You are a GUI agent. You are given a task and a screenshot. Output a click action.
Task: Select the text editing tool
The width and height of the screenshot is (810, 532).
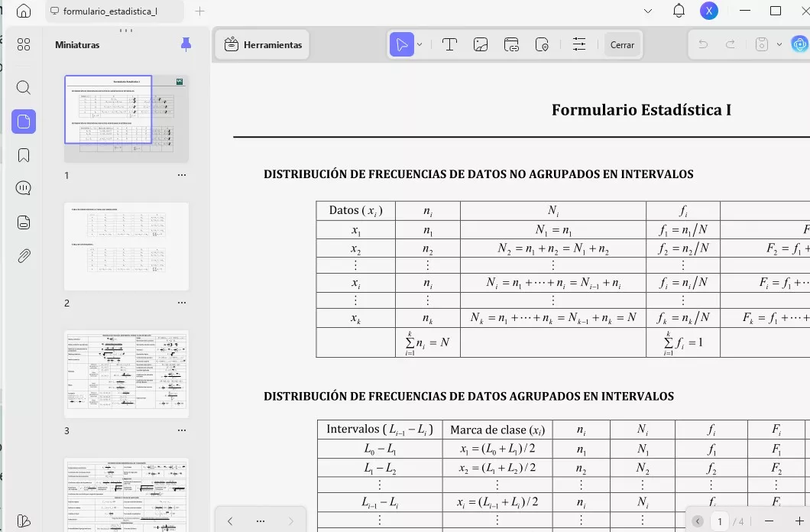point(449,44)
